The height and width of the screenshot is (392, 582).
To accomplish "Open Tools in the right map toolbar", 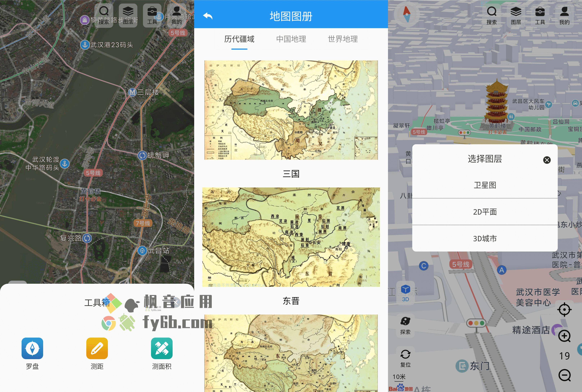I will point(540,15).
